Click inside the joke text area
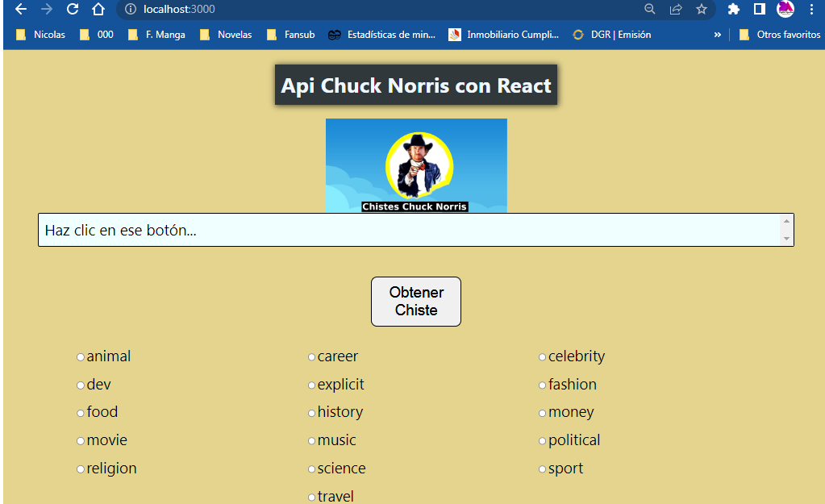The width and height of the screenshot is (825, 504). pos(323,230)
